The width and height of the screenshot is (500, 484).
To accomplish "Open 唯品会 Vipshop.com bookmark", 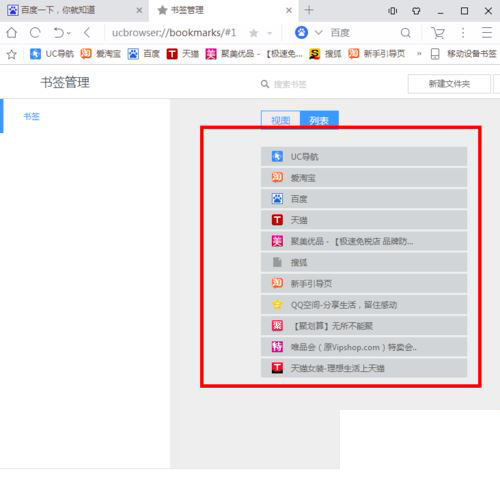I will [364, 347].
